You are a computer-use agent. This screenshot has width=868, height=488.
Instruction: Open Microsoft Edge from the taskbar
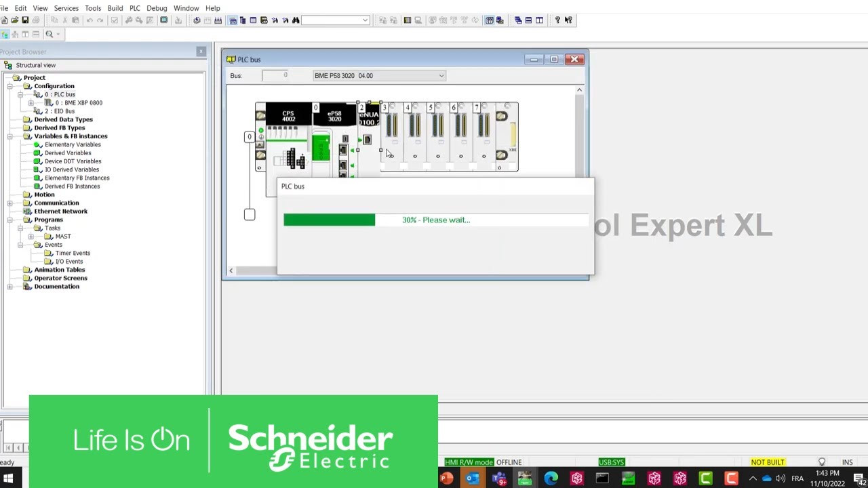pyautogui.click(x=551, y=479)
